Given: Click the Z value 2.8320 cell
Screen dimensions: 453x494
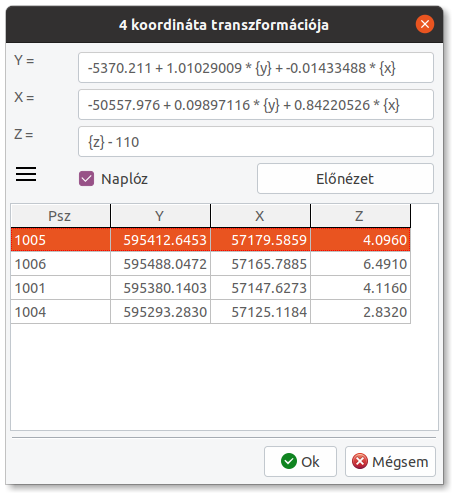Looking at the screenshot, I should (360, 312).
